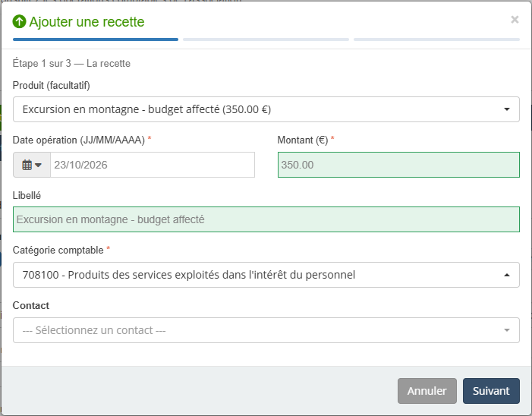The width and height of the screenshot is (532, 416).
Task: Close the Ajouter une recette dialog
Action: (515, 20)
